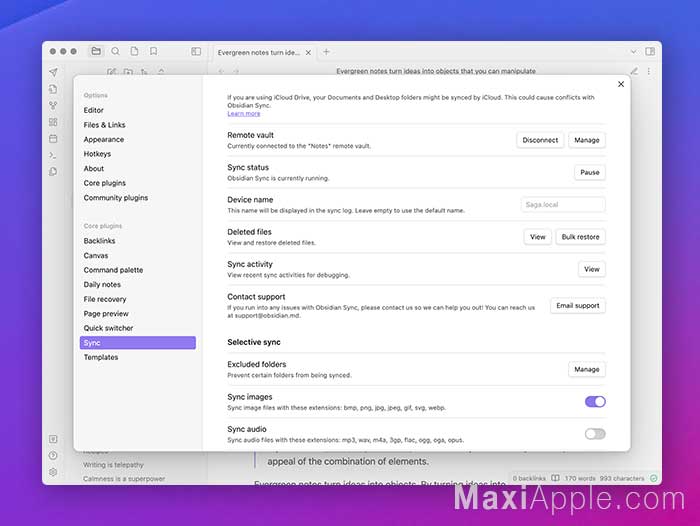Select Command palette plugin settings
The image size is (700, 526).
click(138, 270)
